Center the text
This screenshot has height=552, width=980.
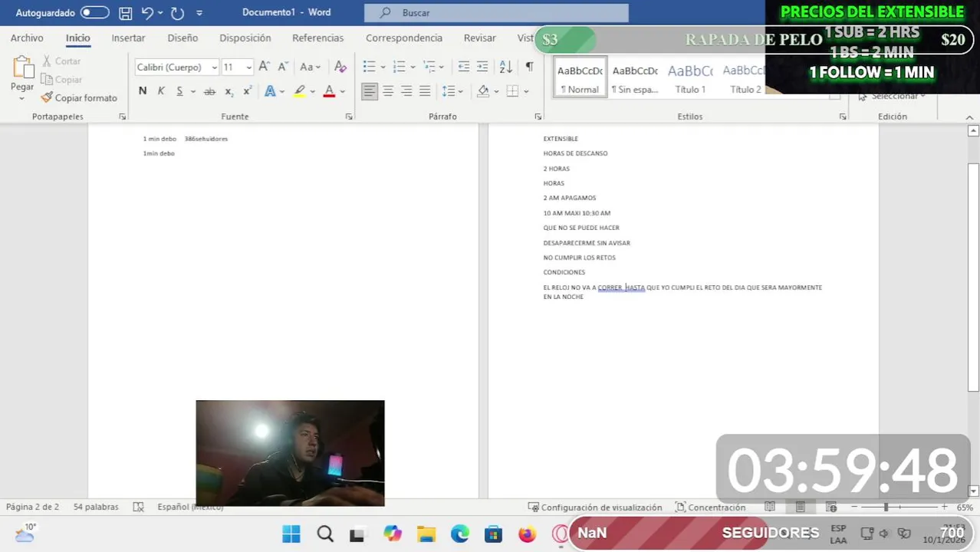[388, 91]
